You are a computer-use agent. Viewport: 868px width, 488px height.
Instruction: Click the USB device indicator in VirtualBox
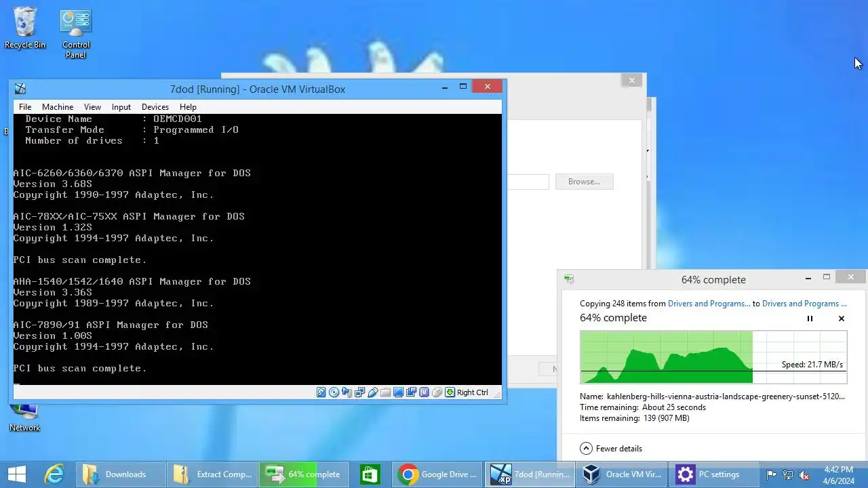click(x=372, y=392)
